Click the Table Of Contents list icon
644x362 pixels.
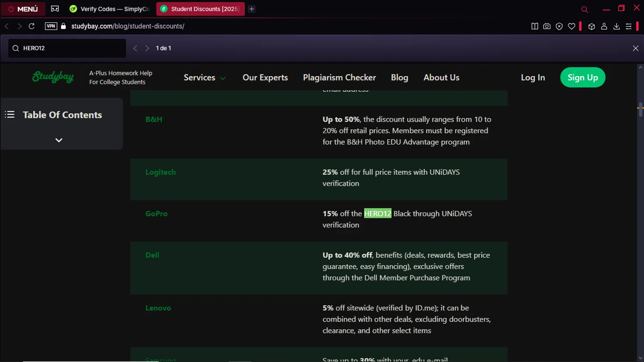[x=10, y=115]
